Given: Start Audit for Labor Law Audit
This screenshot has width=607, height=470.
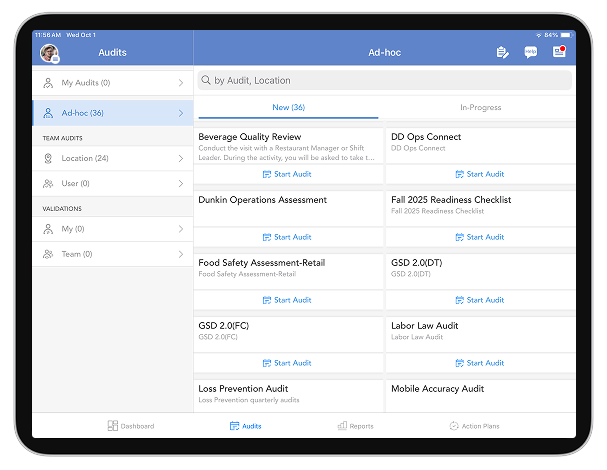Looking at the screenshot, I should click(479, 363).
